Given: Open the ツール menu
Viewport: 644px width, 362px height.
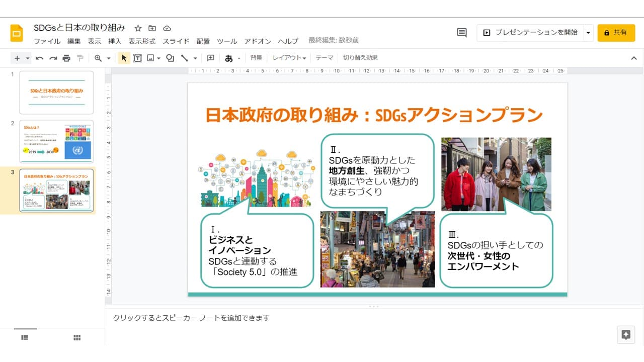Looking at the screenshot, I should tap(227, 41).
